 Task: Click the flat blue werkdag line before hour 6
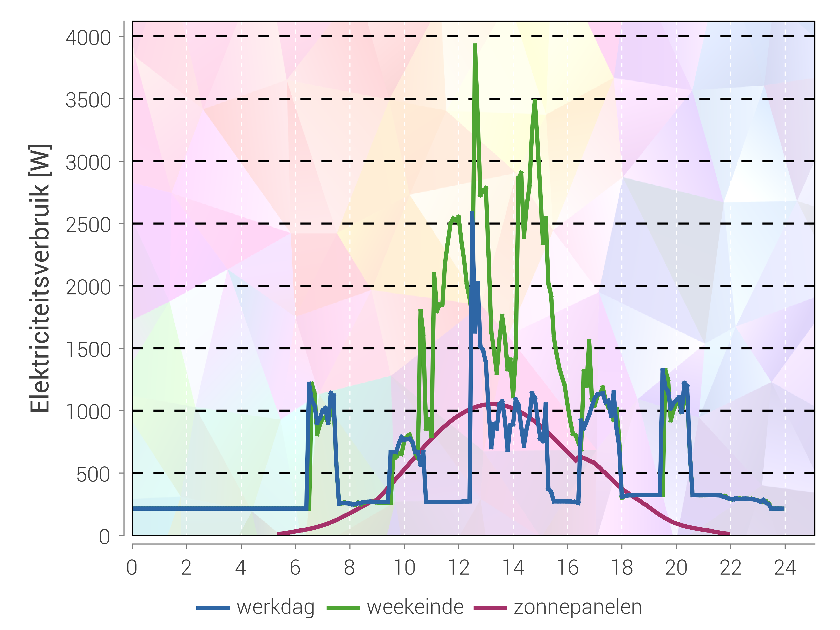(x=213, y=508)
